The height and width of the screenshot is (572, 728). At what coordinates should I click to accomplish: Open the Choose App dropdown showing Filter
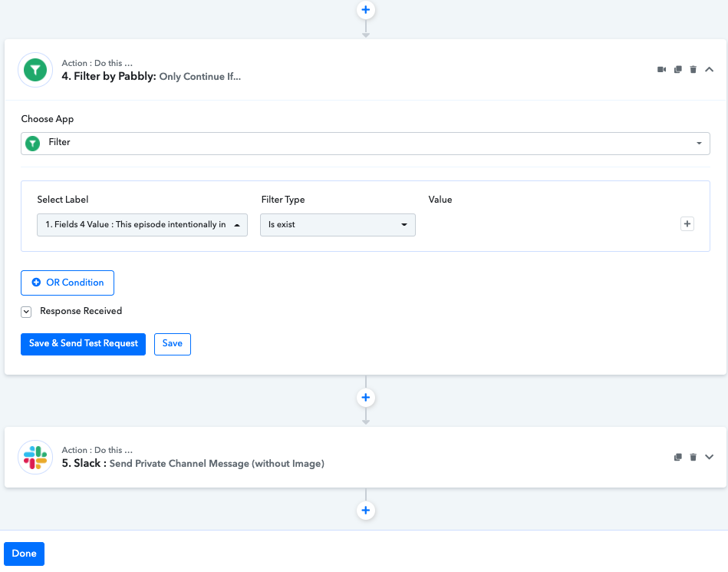(x=365, y=144)
